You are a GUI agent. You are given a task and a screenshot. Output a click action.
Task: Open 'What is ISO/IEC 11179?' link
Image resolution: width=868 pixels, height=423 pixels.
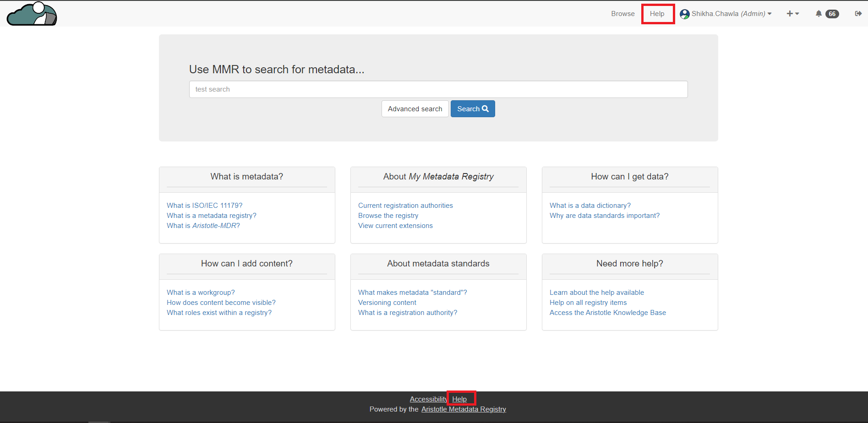click(204, 206)
